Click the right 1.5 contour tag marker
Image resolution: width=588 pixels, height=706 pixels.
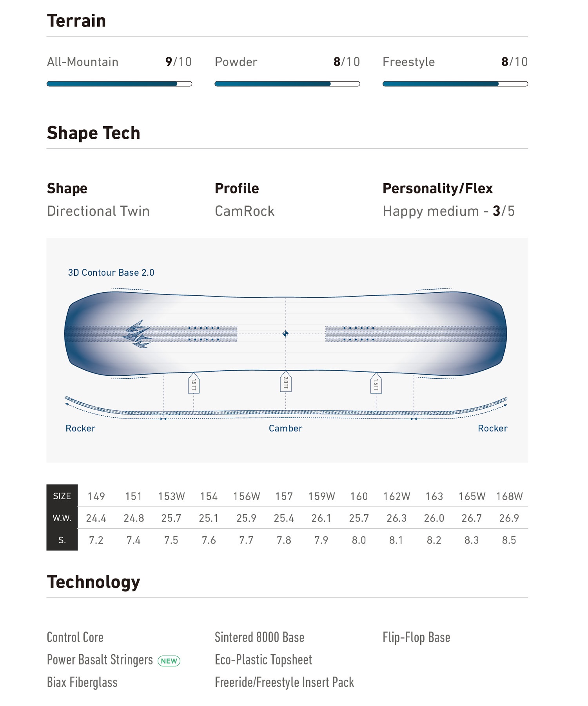point(376,383)
